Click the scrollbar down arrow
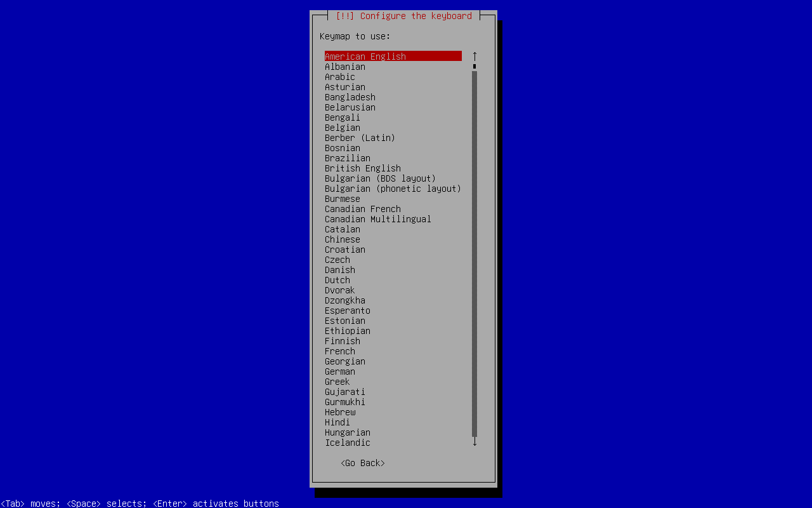This screenshot has height=508, width=812. pos(475,442)
